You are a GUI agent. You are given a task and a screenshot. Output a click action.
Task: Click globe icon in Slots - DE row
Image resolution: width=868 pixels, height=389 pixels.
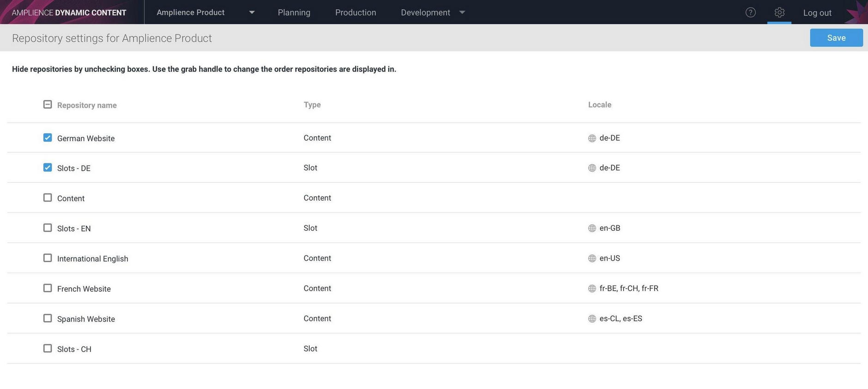[x=592, y=168]
